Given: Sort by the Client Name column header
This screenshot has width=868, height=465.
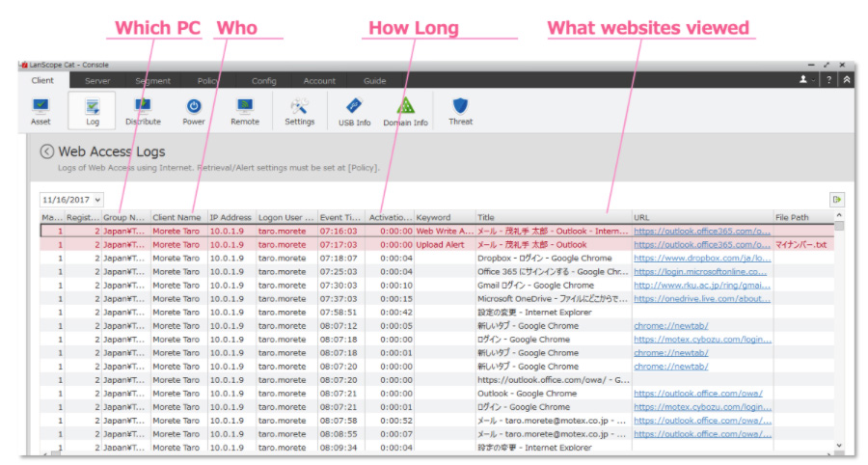Looking at the screenshot, I should pos(178,218).
